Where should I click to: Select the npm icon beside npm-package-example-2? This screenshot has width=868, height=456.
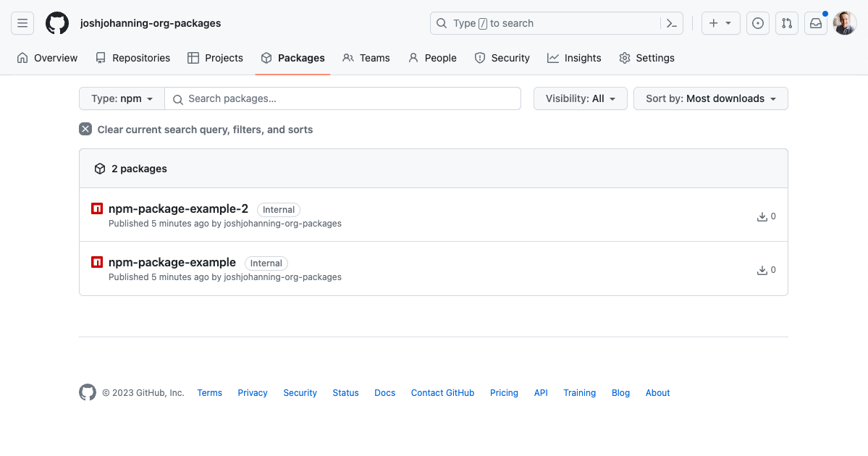pos(96,208)
